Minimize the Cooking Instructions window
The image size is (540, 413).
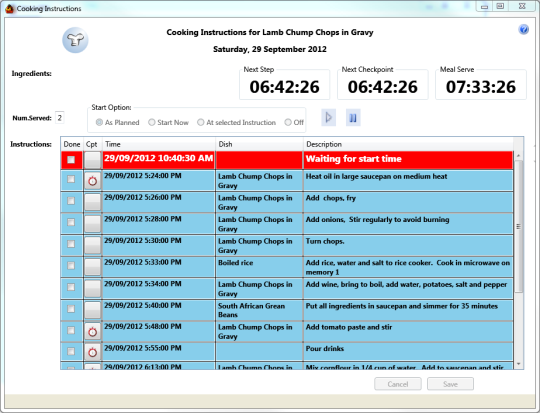tap(485, 7)
